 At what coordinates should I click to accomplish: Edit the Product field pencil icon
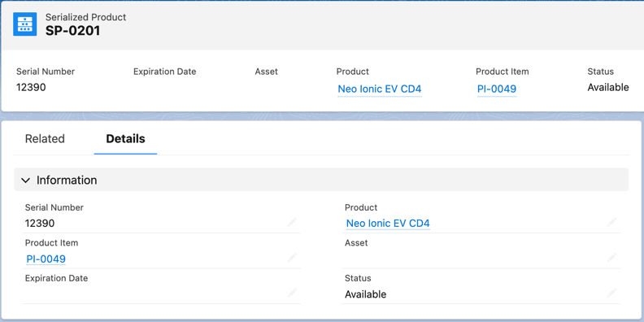click(611, 222)
